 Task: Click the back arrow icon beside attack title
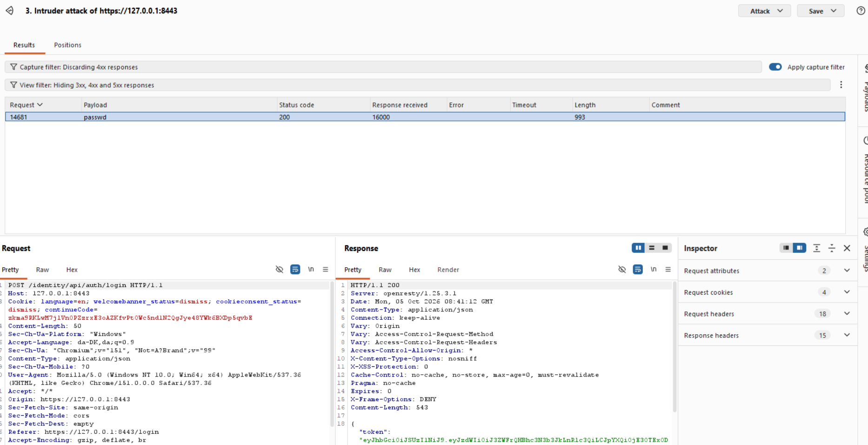(10, 11)
